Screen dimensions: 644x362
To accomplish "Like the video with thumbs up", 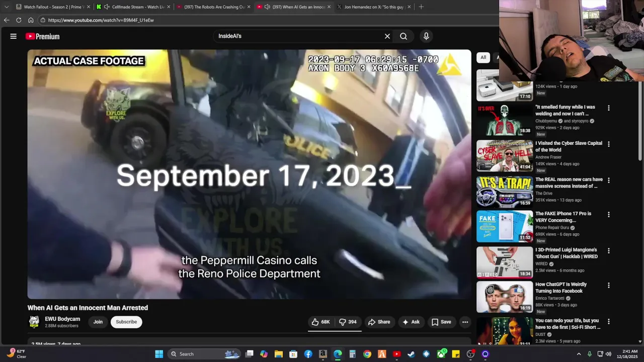I will click(320, 322).
